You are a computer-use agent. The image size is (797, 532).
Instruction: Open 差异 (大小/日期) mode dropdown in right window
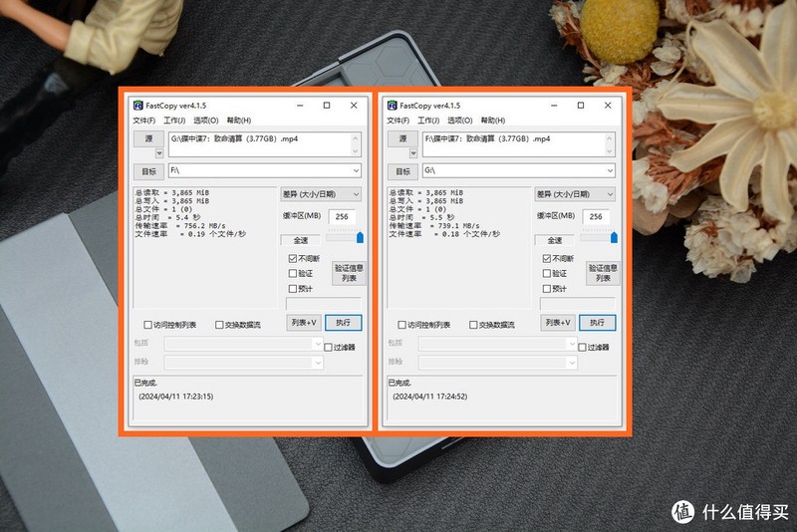(x=575, y=194)
